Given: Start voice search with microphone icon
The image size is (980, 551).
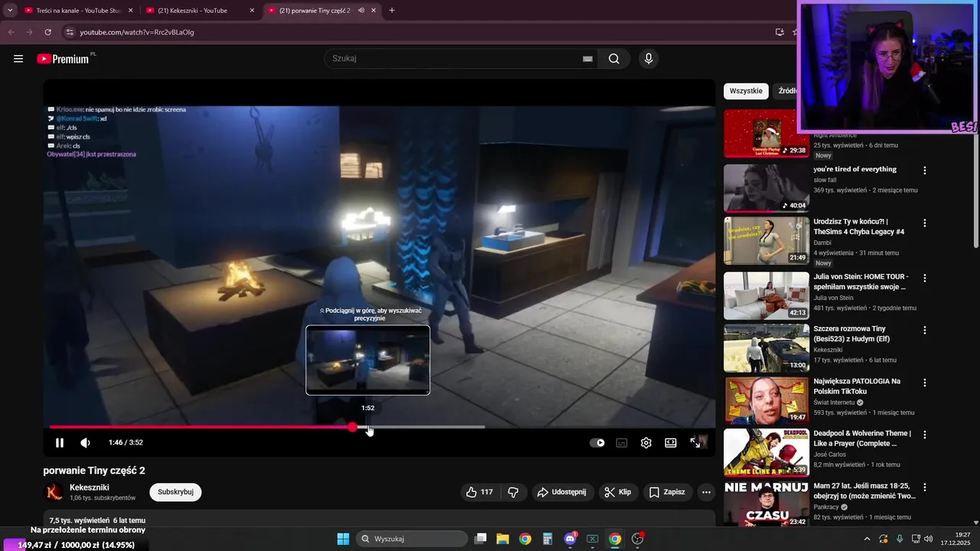Looking at the screenshot, I should pyautogui.click(x=648, y=59).
